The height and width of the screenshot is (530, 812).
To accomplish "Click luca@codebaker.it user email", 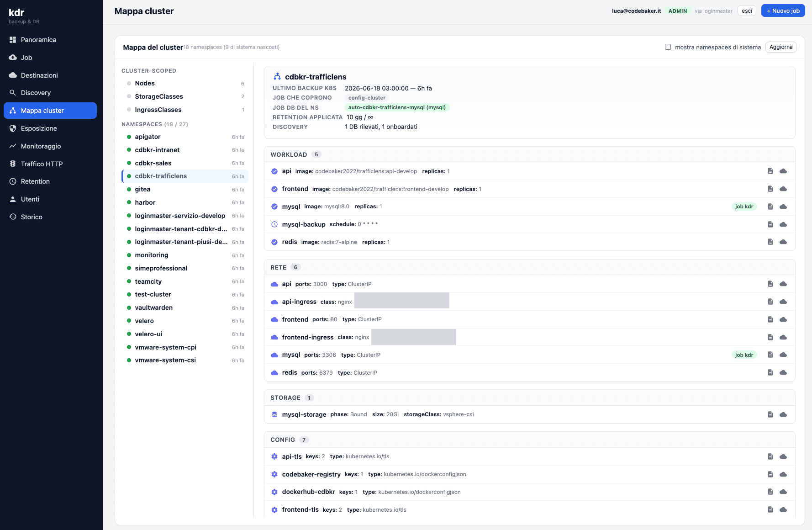I will pos(636,11).
